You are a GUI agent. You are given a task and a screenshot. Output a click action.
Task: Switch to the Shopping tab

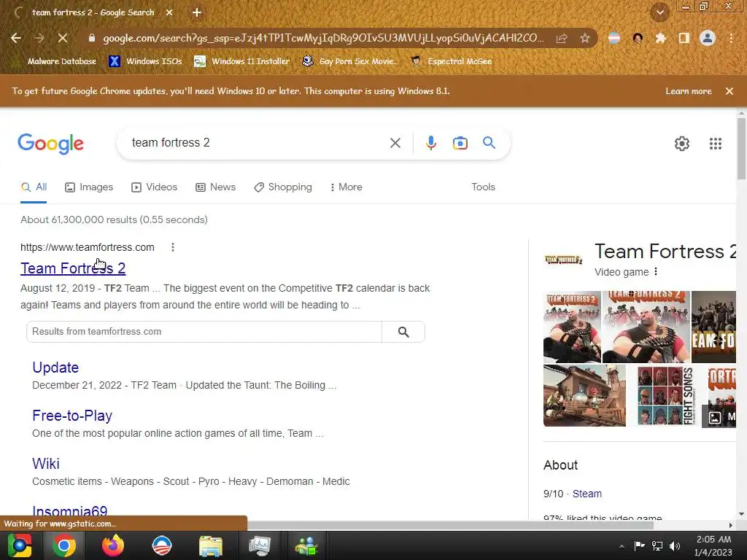pos(283,187)
